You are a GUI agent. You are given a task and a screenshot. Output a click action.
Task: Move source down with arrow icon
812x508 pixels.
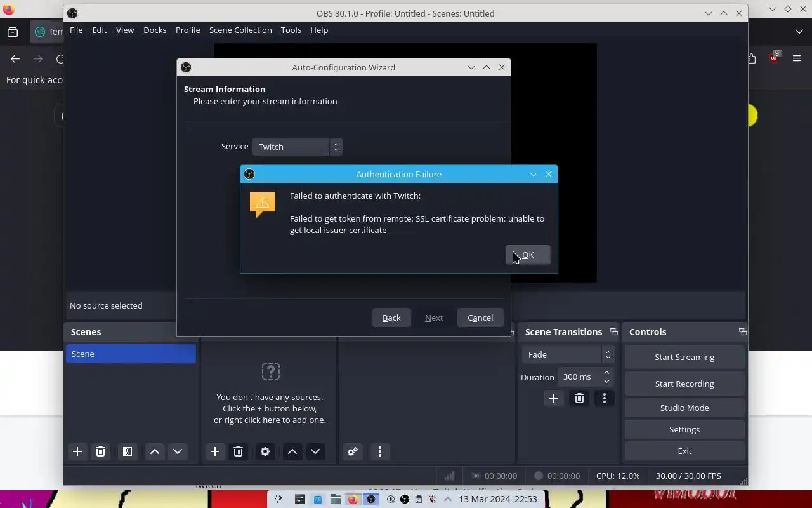(x=315, y=451)
